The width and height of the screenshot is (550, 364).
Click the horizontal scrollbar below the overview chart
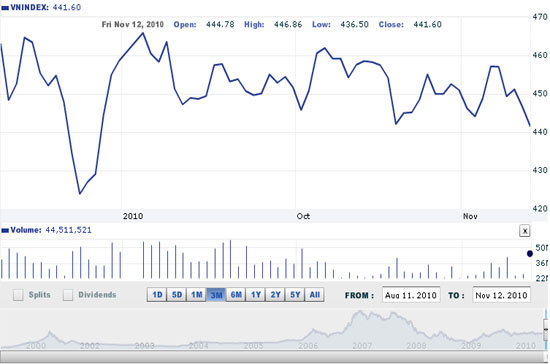pyautogui.click(x=272, y=357)
